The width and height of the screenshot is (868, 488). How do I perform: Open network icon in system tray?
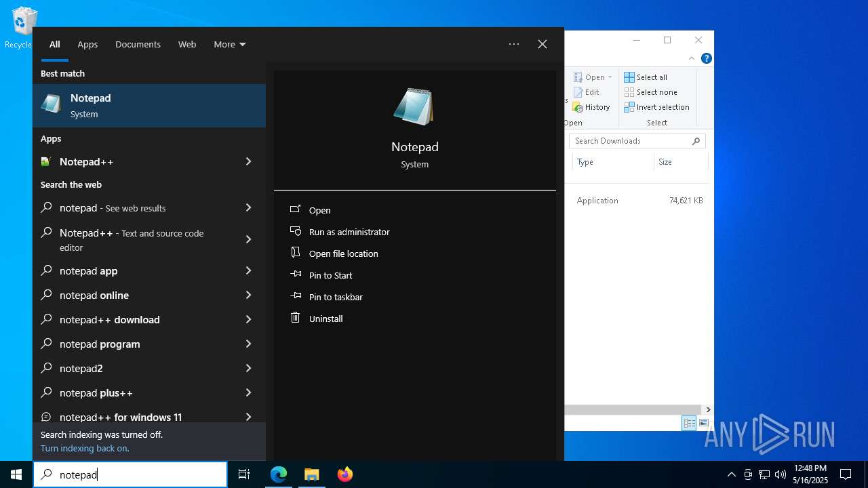[x=764, y=474]
